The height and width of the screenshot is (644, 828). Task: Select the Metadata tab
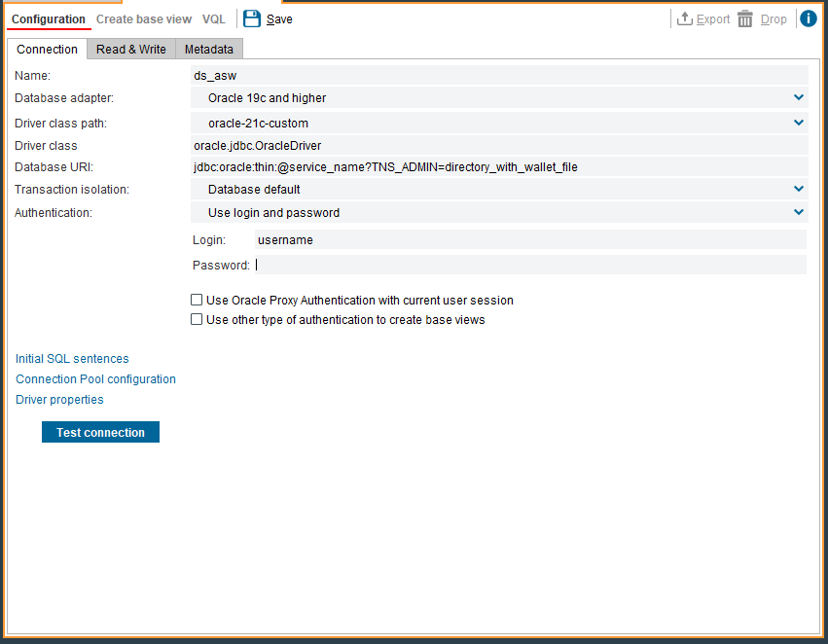pos(208,49)
